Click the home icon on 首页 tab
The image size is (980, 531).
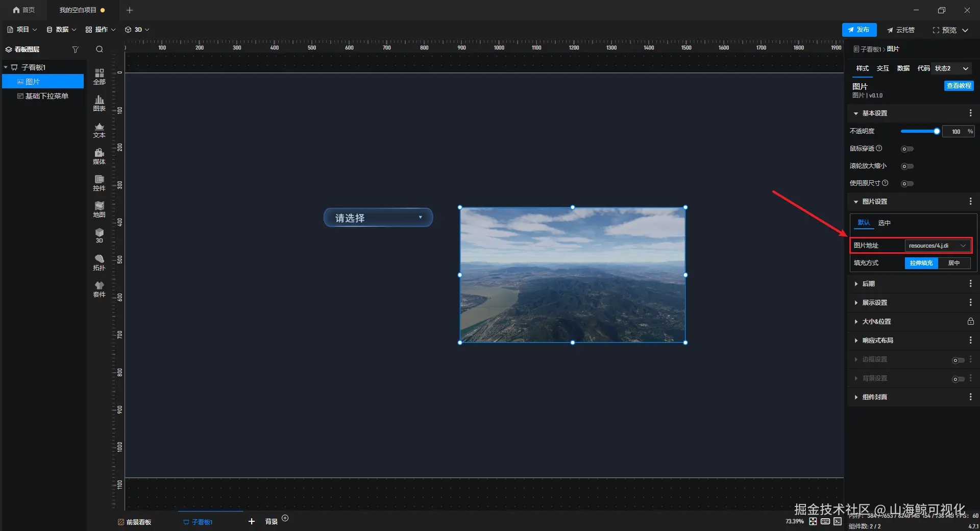click(16, 10)
